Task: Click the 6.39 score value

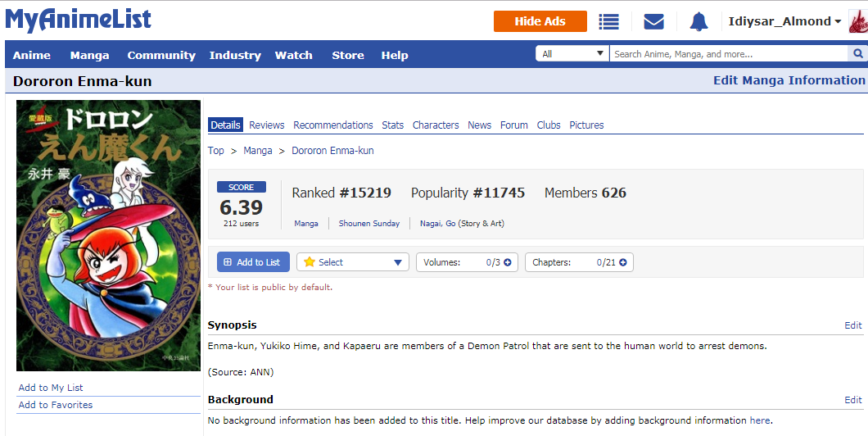Action: pyautogui.click(x=242, y=207)
